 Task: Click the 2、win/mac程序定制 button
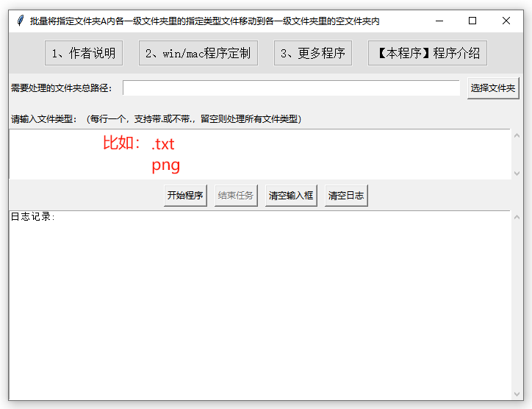pos(198,53)
